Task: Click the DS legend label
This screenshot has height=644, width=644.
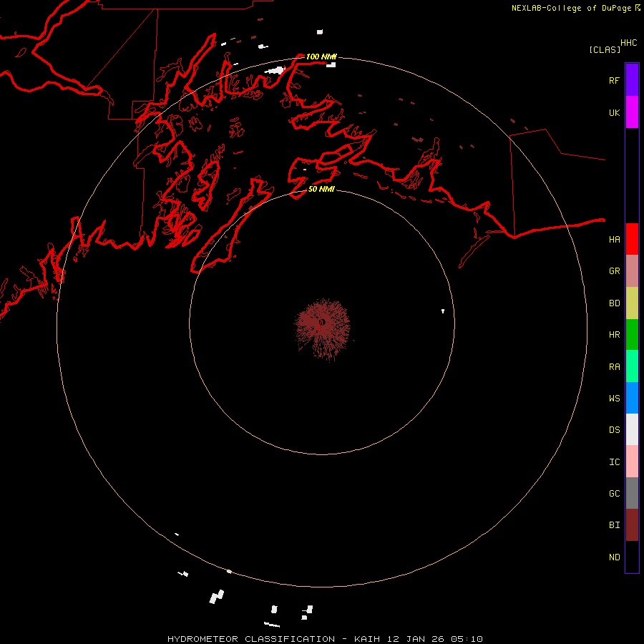Action: [614, 429]
